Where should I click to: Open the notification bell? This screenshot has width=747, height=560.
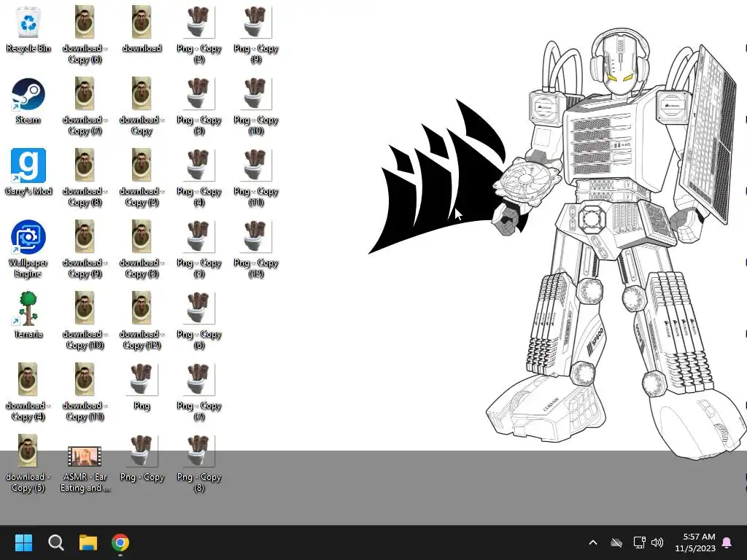[727, 542]
